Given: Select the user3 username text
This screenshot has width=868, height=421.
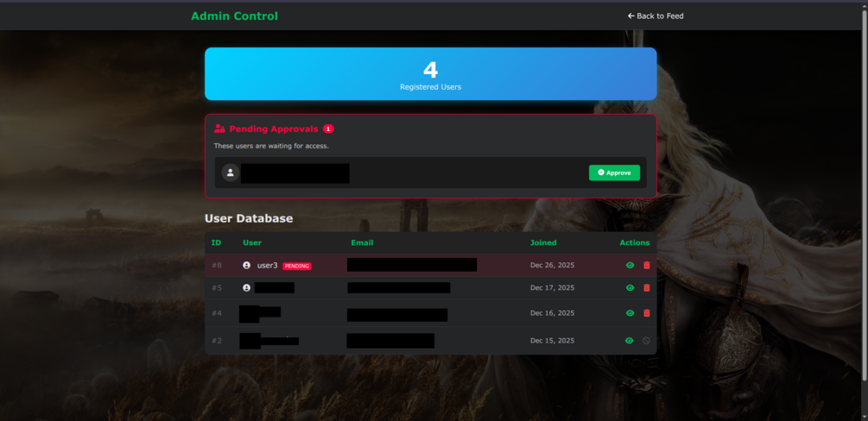Looking at the screenshot, I should [x=268, y=266].
